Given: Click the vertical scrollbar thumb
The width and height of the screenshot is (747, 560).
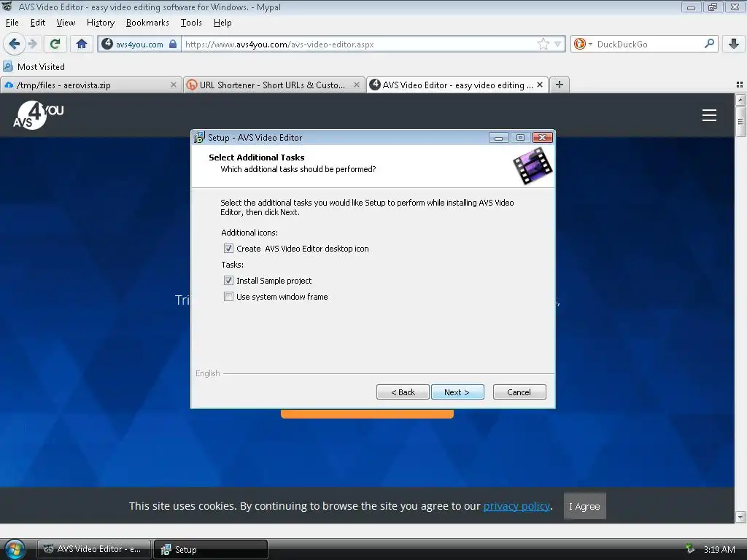Looking at the screenshot, I should (x=740, y=122).
